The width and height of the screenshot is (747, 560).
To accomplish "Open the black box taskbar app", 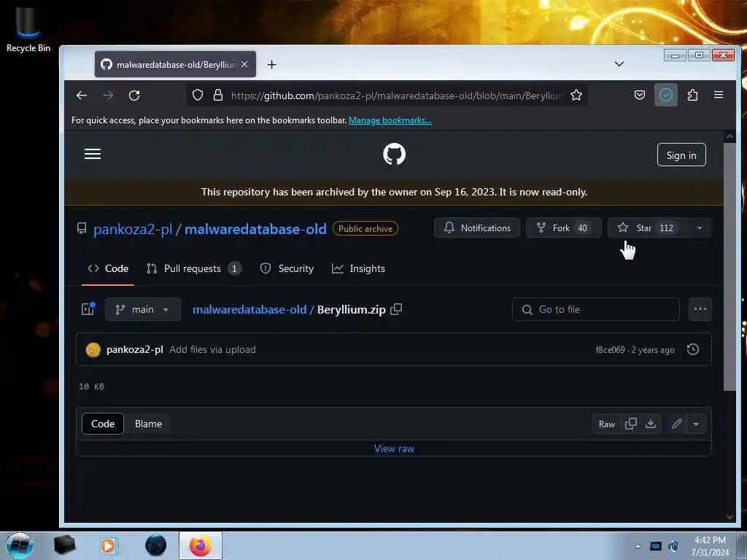I will click(64, 545).
